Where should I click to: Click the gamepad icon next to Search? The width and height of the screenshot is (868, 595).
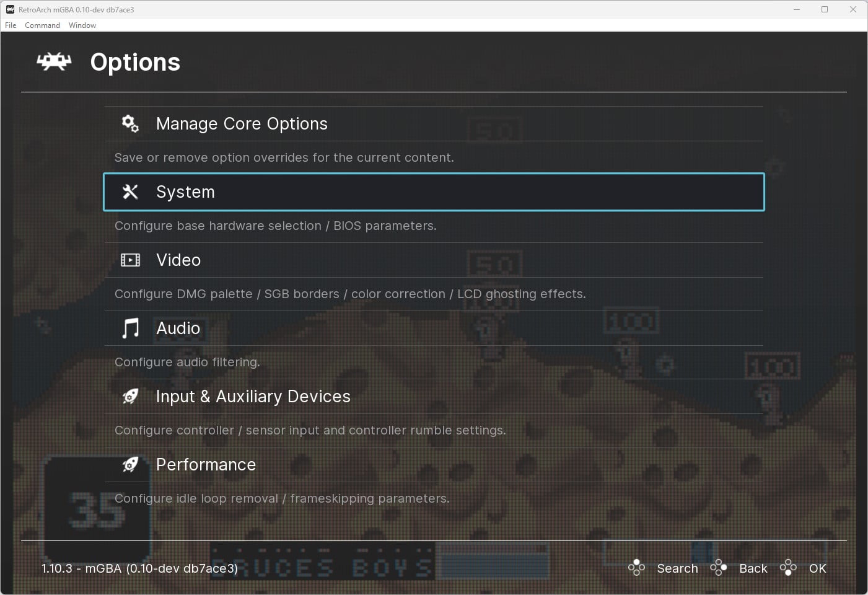point(636,568)
